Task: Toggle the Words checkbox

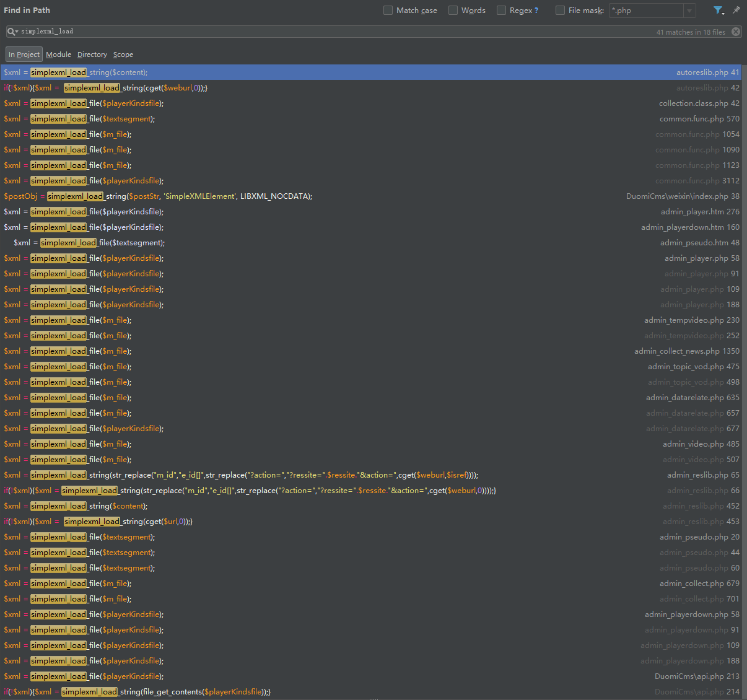Action: [453, 11]
